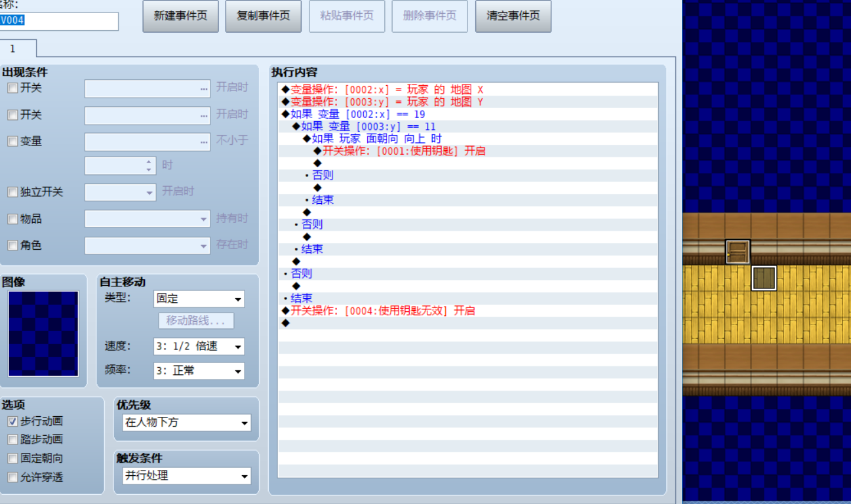
Task: Click the 清空事件页 button
Action: pos(513,16)
